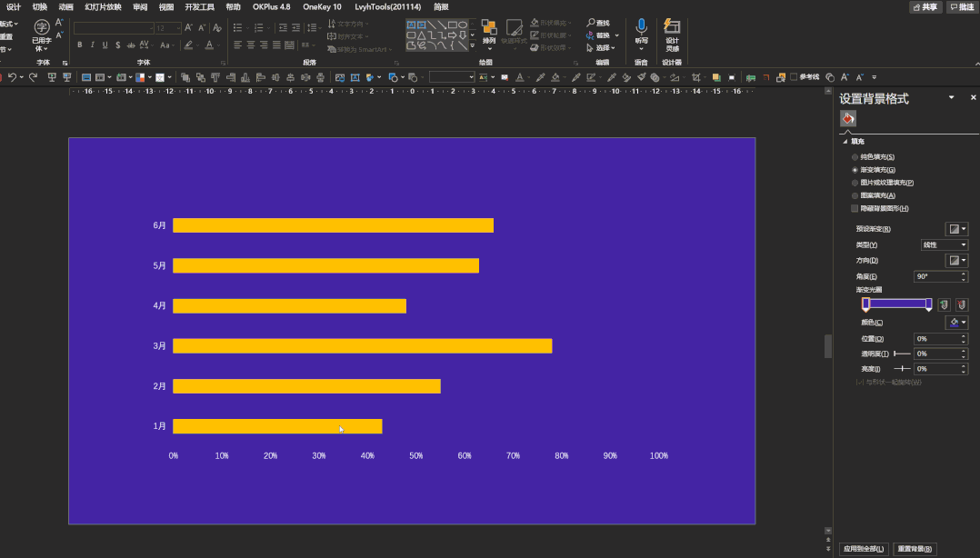Open the Slide Show (幻灯片放映) tab

(103, 6)
